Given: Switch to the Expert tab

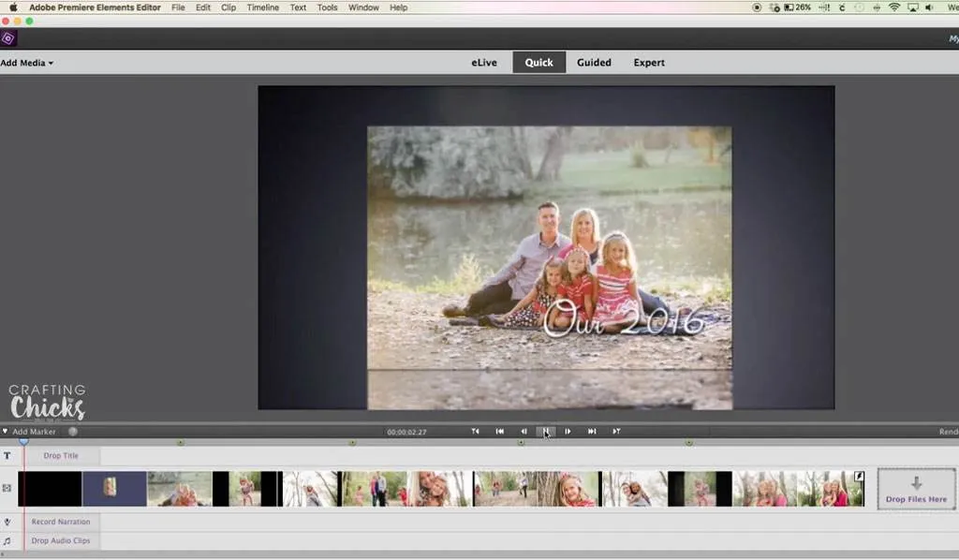Looking at the screenshot, I should 649,62.
